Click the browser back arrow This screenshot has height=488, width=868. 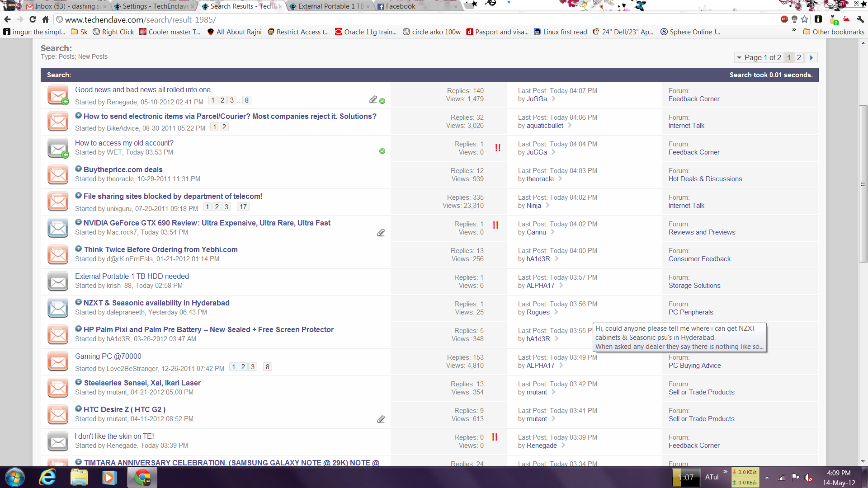pos(7,19)
